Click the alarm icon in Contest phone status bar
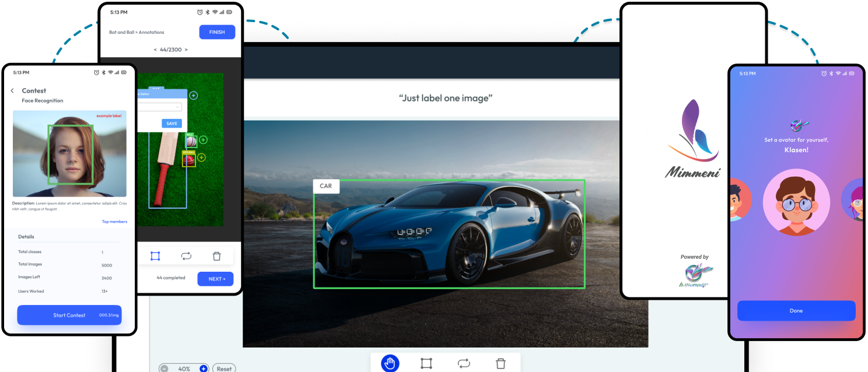This screenshot has height=372, width=868. (97, 72)
